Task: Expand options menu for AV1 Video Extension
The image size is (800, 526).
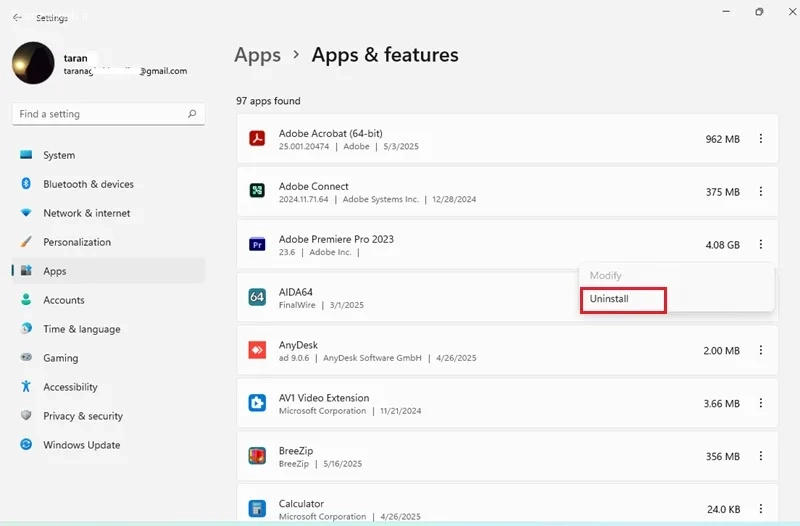Action: click(x=760, y=403)
